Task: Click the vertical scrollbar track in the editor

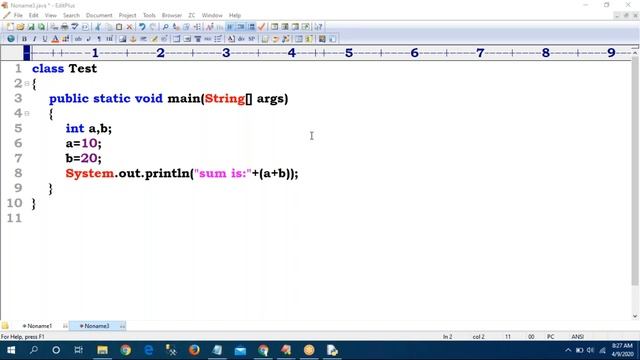Action: point(635,298)
